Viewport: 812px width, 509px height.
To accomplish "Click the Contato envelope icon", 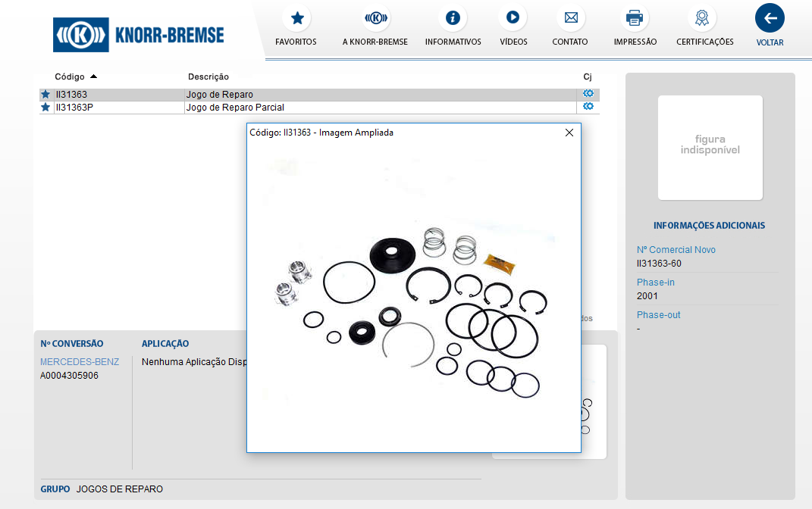I will [x=570, y=18].
